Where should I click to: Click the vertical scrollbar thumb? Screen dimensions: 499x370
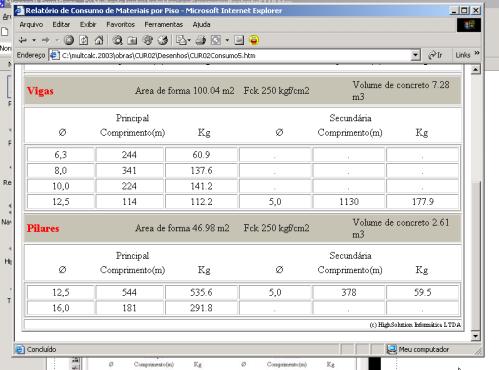tap(476, 255)
